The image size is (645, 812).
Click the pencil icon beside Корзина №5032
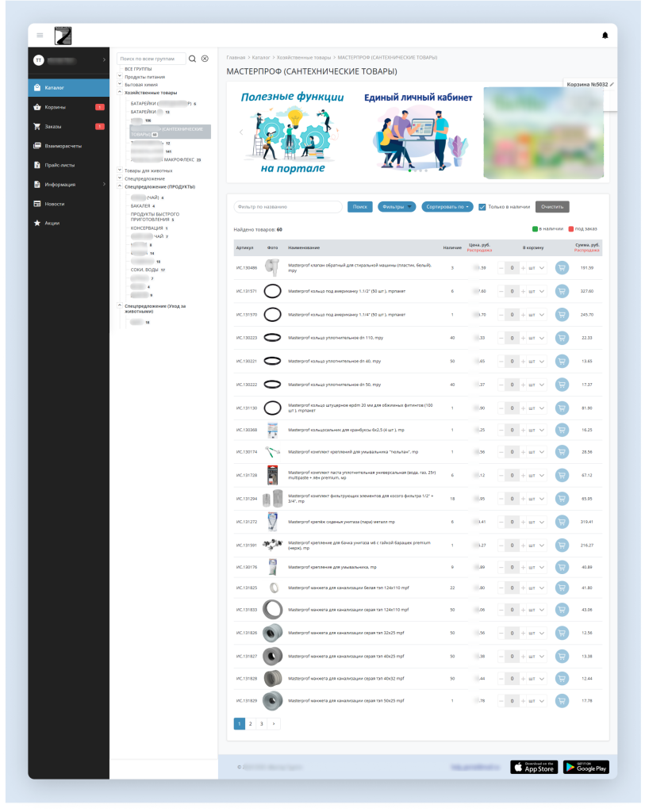(x=612, y=84)
